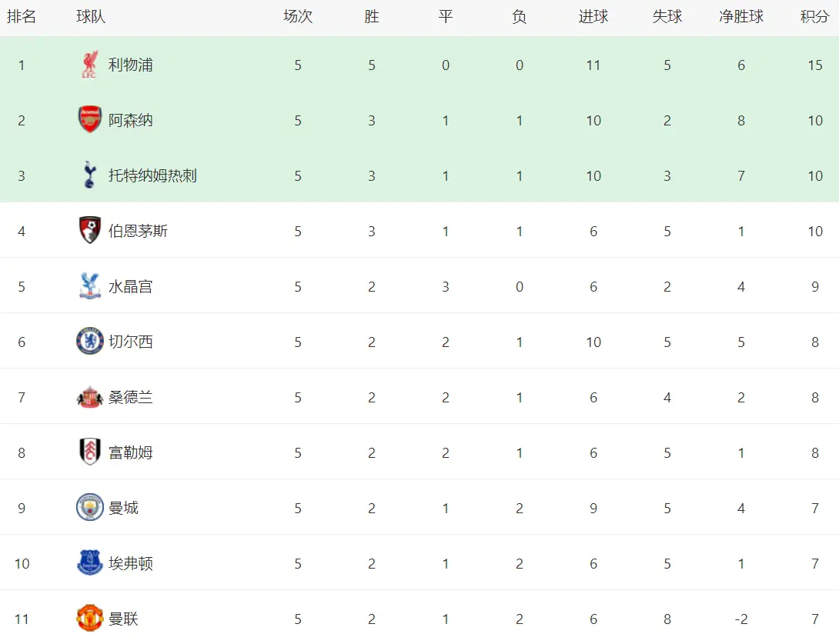Click the 场次 column header
Image resolution: width=839 pixels, height=644 pixels.
coord(298,17)
